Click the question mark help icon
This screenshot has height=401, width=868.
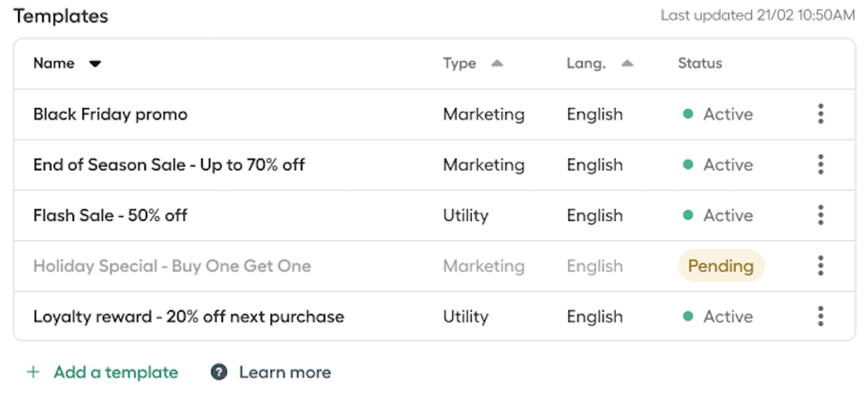pyautogui.click(x=219, y=372)
